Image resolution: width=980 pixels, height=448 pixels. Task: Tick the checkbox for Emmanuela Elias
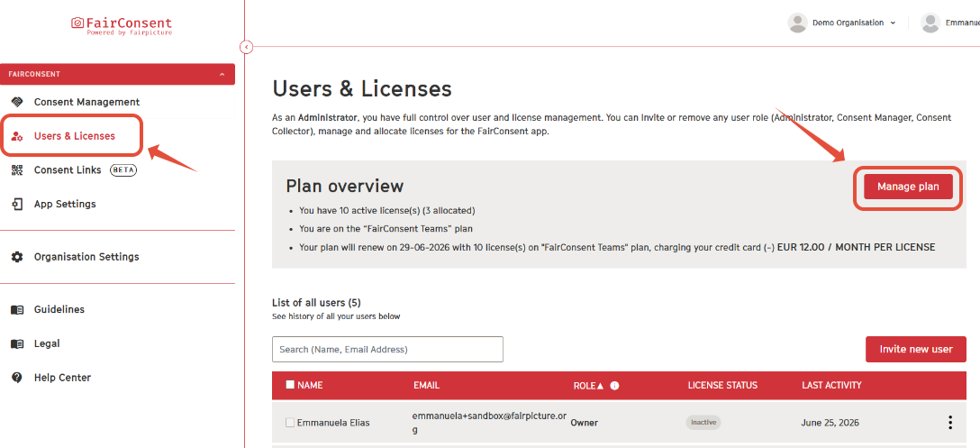pos(290,423)
